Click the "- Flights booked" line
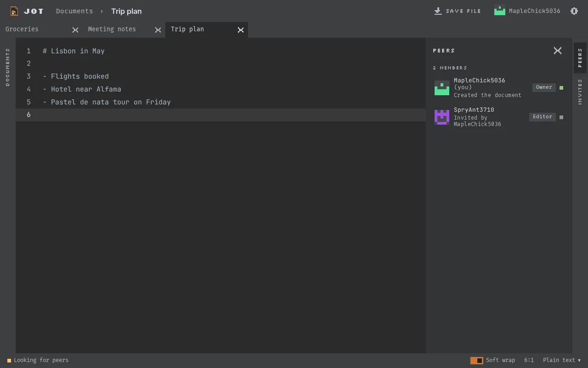 pos(76,76)
